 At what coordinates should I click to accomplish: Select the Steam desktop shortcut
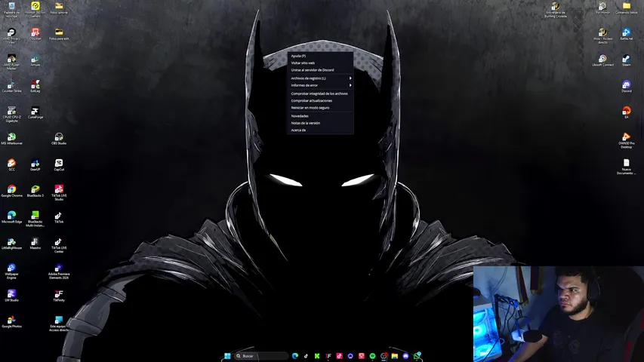coord(627,60)
